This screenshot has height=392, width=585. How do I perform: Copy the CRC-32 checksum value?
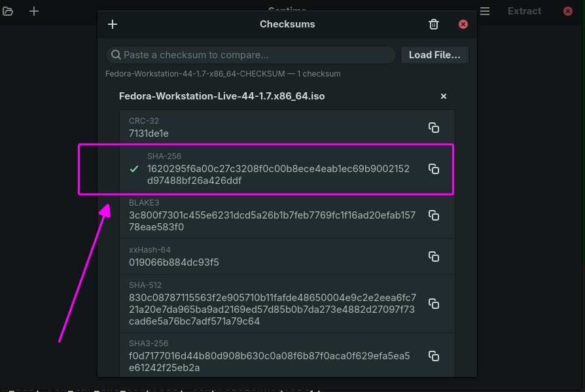(x=434, y=128)
